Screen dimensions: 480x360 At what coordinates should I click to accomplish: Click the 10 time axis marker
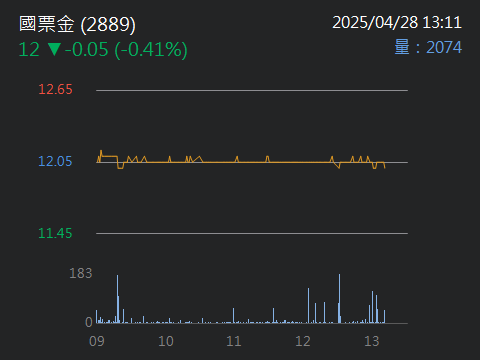[x=166, y=341]
